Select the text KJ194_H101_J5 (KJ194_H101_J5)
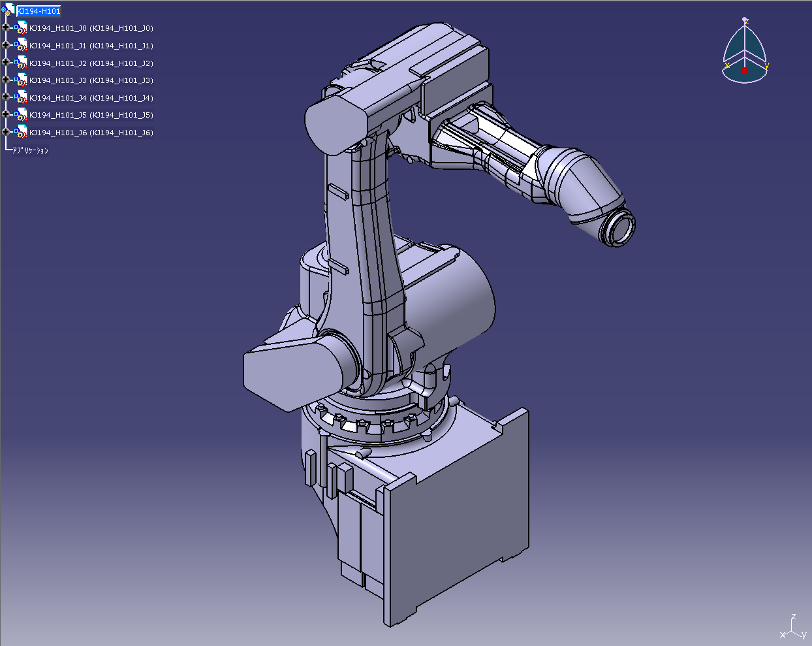 coord(91,115)
